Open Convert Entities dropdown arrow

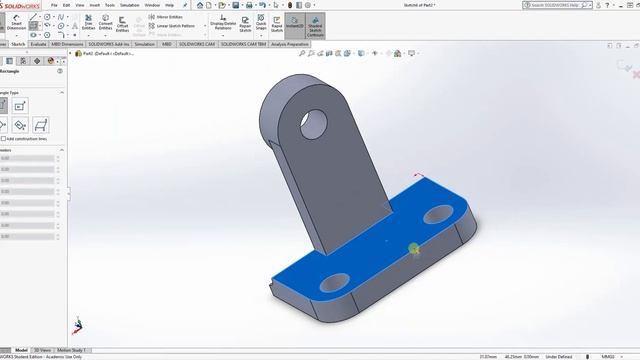point(105,36)
